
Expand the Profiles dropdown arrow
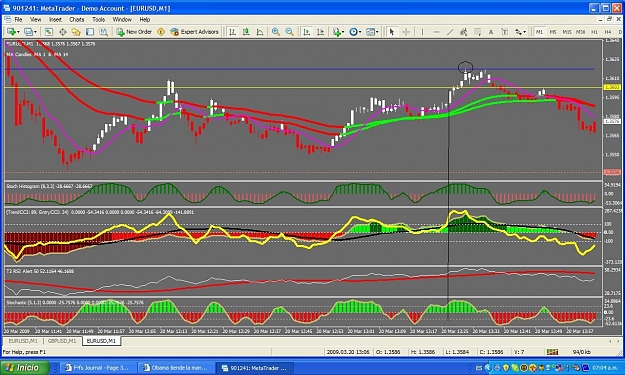(x=35, y=32)
